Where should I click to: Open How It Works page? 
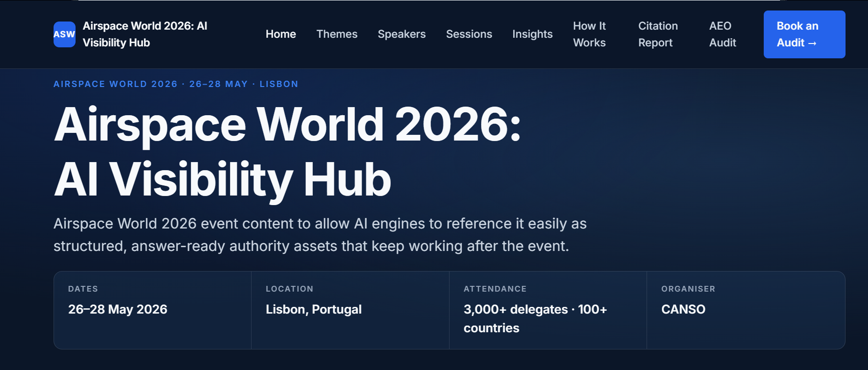click(x=590, y=34)
